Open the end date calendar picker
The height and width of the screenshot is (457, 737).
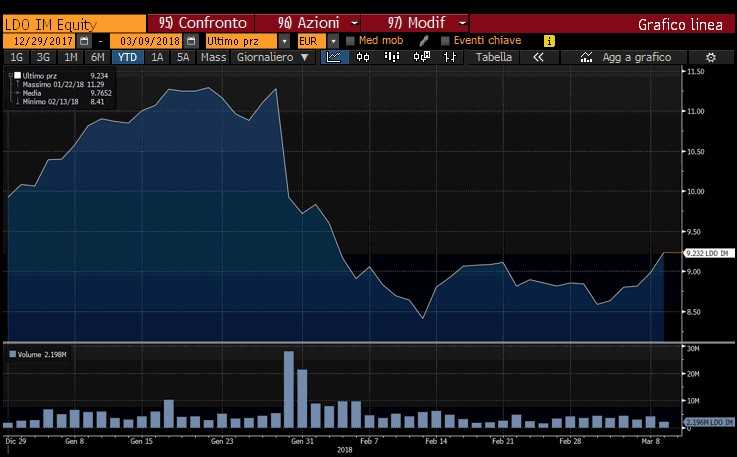click(191, 41)
